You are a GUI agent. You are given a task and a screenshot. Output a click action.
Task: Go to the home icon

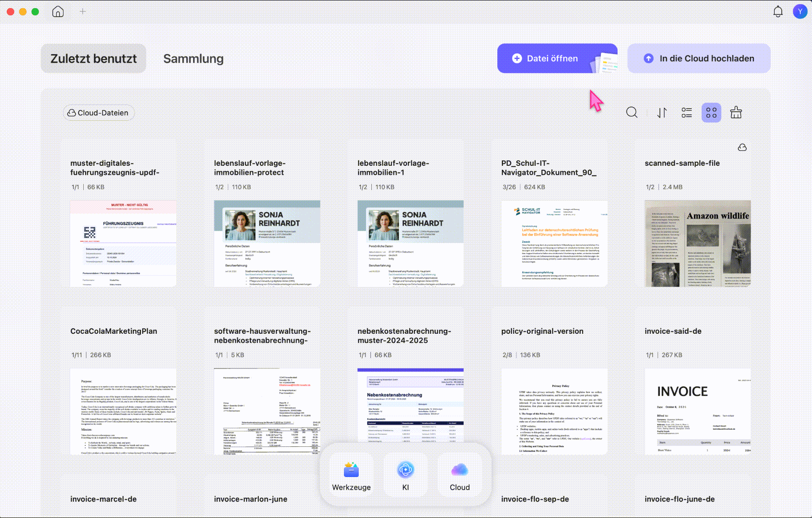click(58, 12)
